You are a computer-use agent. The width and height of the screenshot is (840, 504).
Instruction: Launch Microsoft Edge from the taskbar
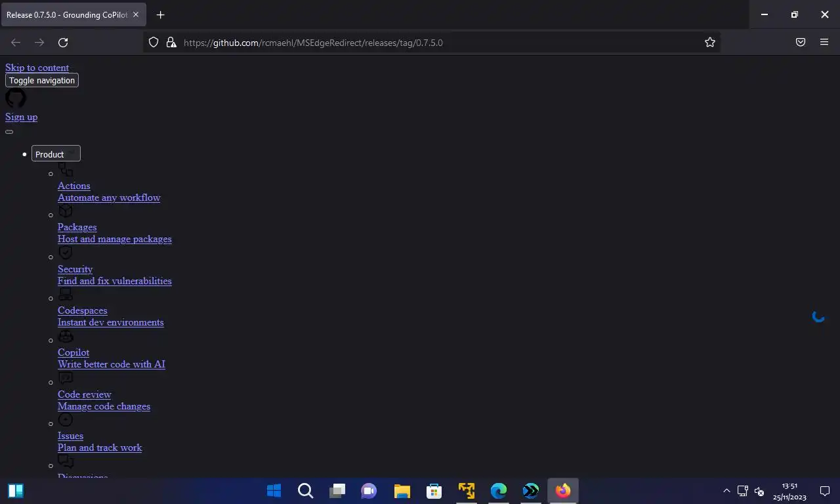click(x=498, y=491)
